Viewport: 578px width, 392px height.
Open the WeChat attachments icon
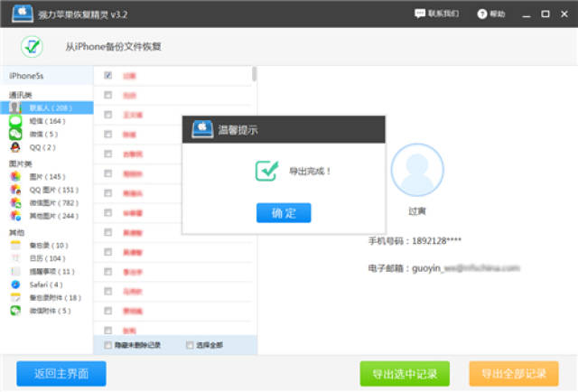(15, 311)
